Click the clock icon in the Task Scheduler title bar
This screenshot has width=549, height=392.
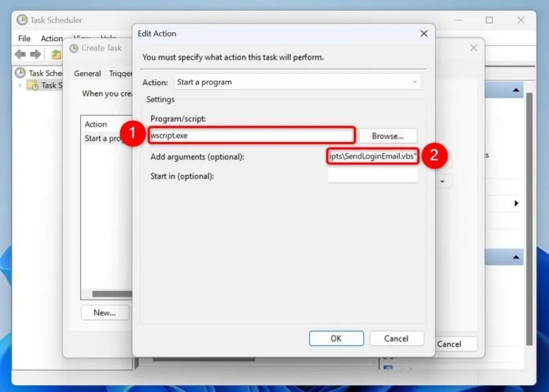point(21,20)
